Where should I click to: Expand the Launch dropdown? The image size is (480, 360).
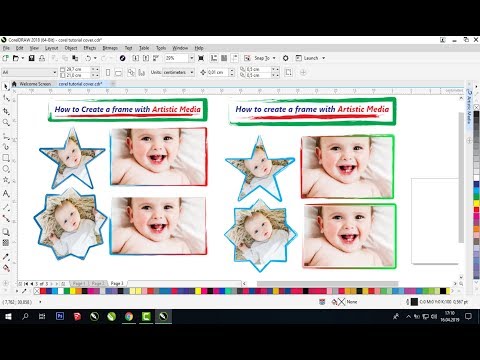323,58
